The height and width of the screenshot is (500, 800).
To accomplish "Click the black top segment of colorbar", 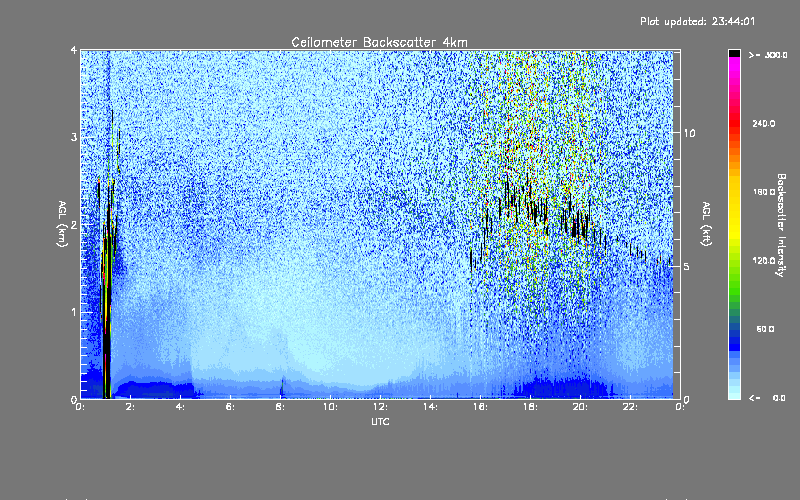I will pos(734,53).
